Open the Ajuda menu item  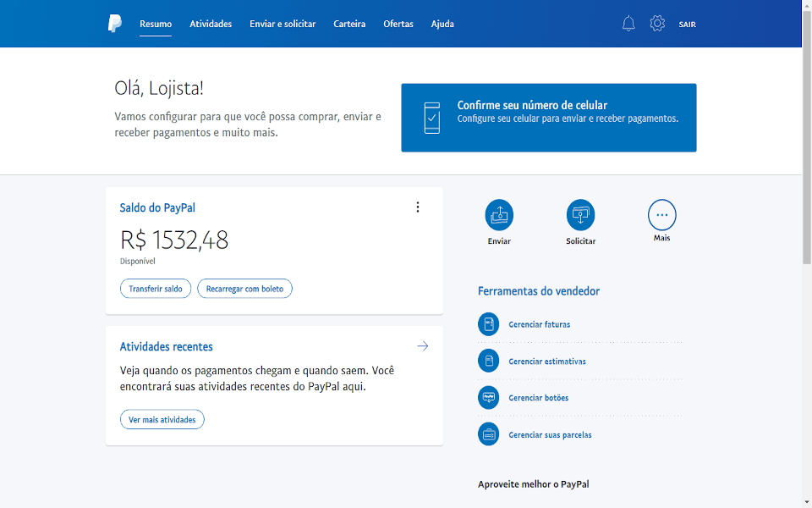[442, 24]
